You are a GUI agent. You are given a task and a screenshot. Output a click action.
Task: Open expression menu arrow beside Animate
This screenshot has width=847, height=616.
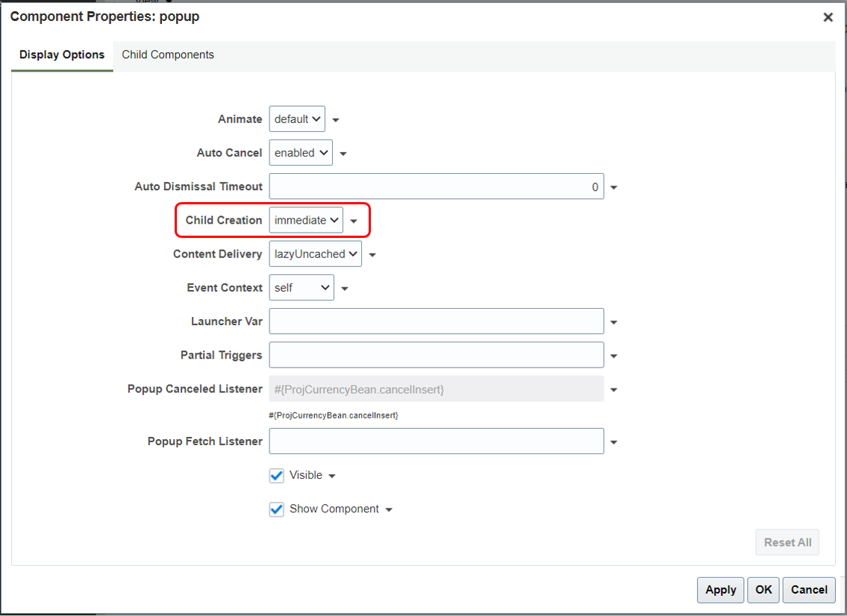click(336, 119)
